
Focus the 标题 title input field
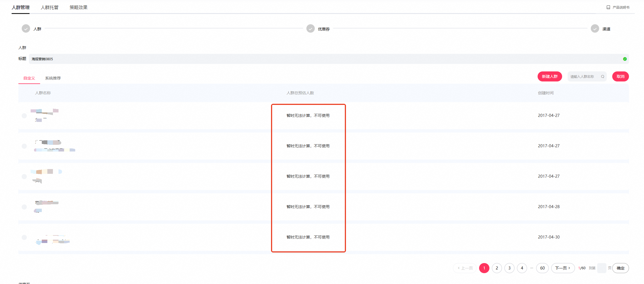coord(329,59)
